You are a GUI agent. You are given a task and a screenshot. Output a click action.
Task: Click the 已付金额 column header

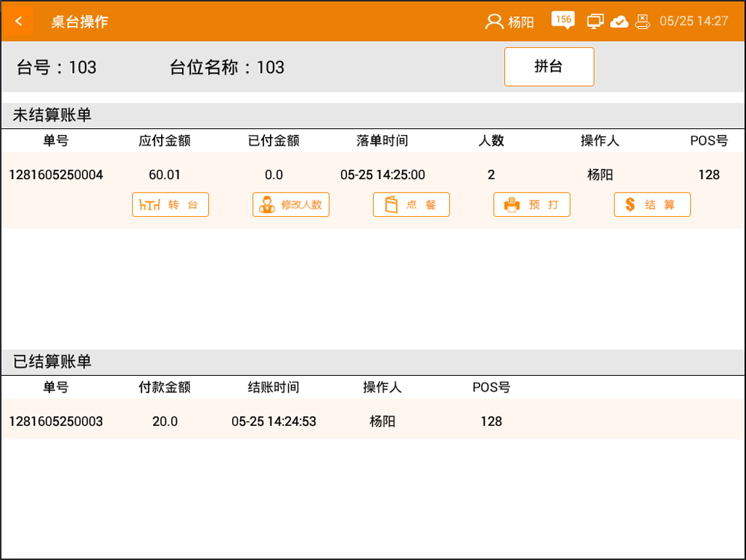[x=274, y=141]
